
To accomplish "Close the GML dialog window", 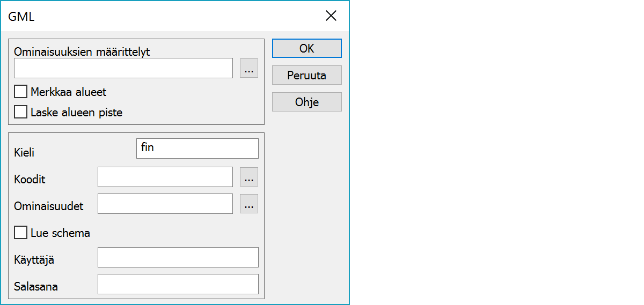I will [x=331, y=16].
